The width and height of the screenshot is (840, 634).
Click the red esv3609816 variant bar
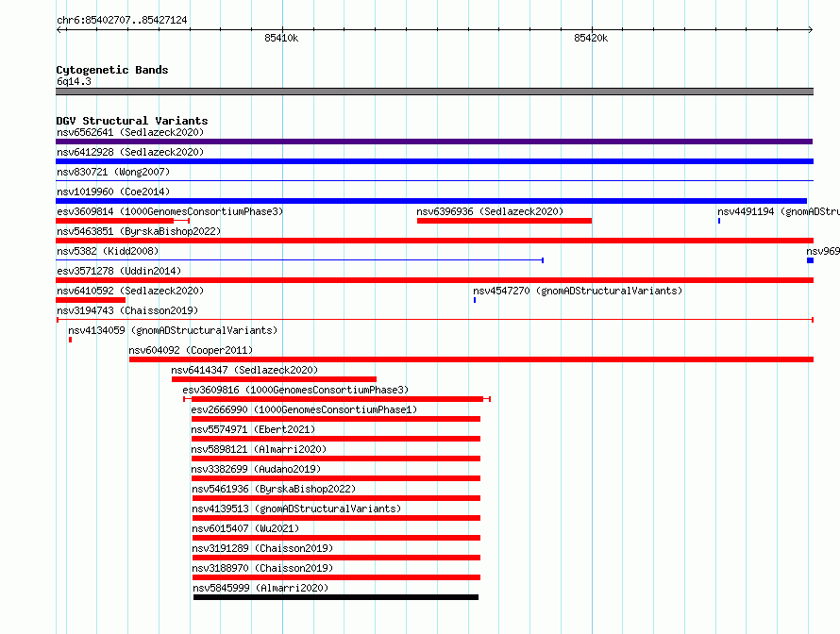[x=337, y=399]
